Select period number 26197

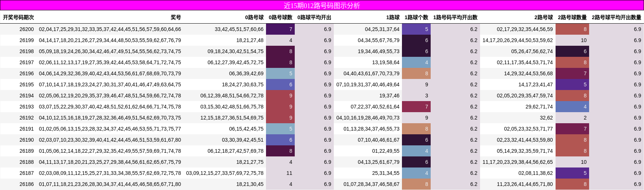coord(27,62)
